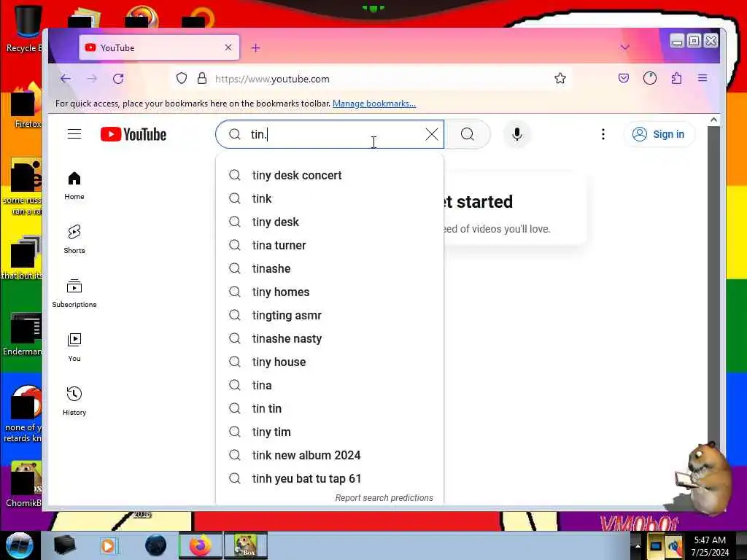The width and height of the screenshot is (747, 560).
Task: View site security padlock info
Action: point(202,78)
